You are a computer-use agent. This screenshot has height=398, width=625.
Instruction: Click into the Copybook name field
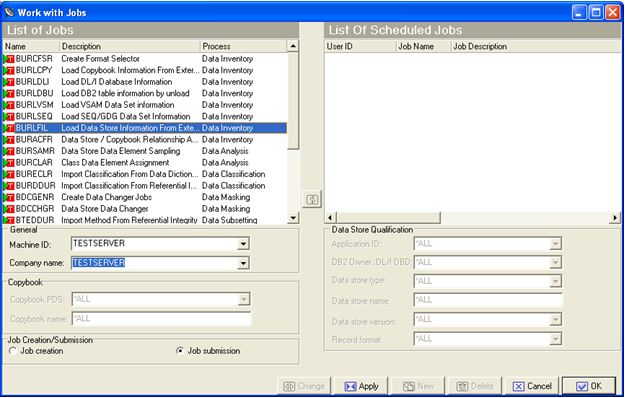pos(161,319)
